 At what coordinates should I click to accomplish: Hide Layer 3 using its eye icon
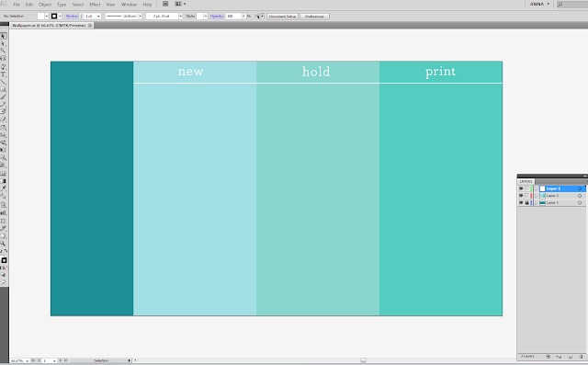[521, 188]
